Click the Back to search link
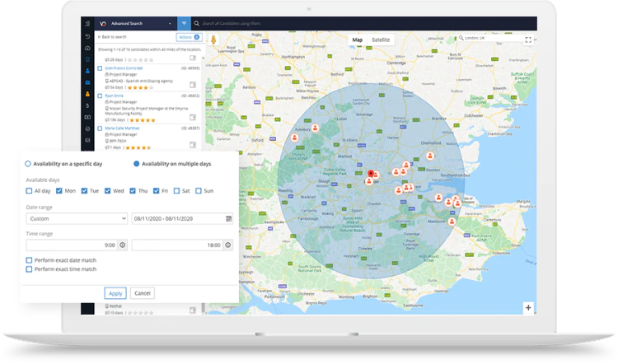618x364 pixels. [x=112, y=37]
